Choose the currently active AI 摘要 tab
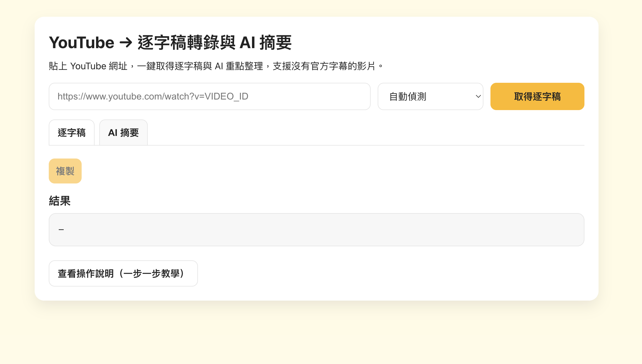 click(123, 133)
